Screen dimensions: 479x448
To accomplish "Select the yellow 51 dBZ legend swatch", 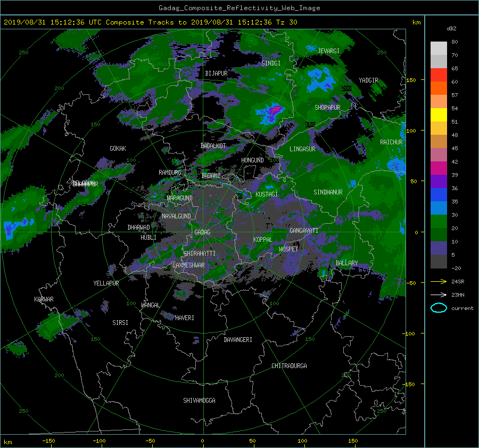I will (439, 115).
